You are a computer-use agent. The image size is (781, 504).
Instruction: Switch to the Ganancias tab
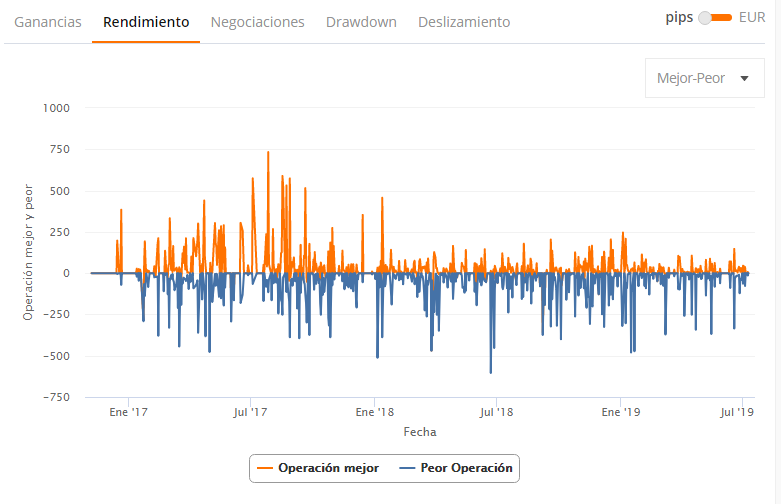(x=48, y=22)
